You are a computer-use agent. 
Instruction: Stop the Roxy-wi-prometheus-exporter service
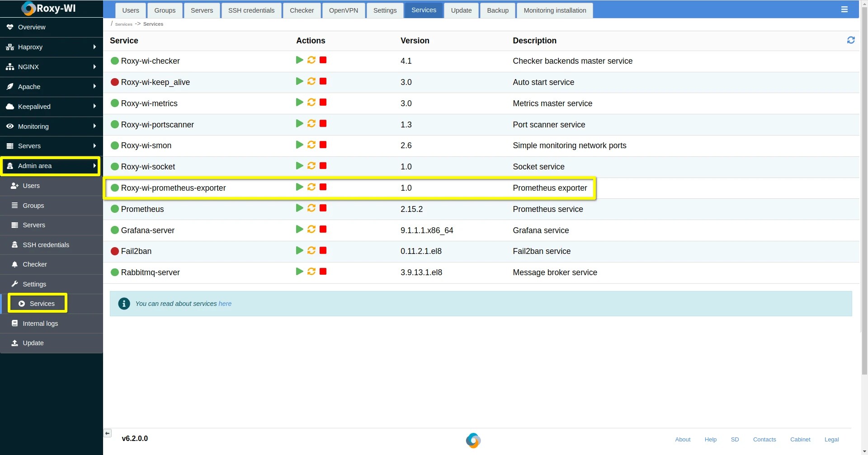[x=323, y=187]
